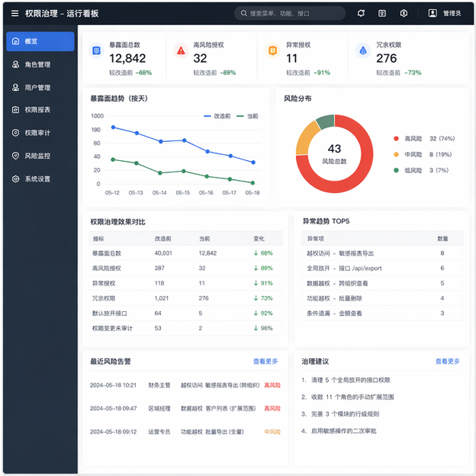Click the 风险监控 shield icon in sidebar
This screenshot has height=476, width=476.
(x=15, y=156)
